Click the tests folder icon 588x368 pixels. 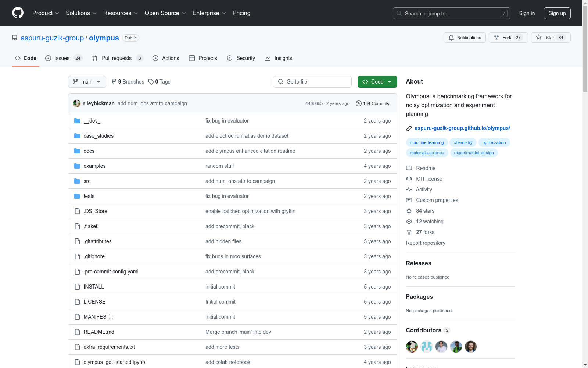point(77,196)
